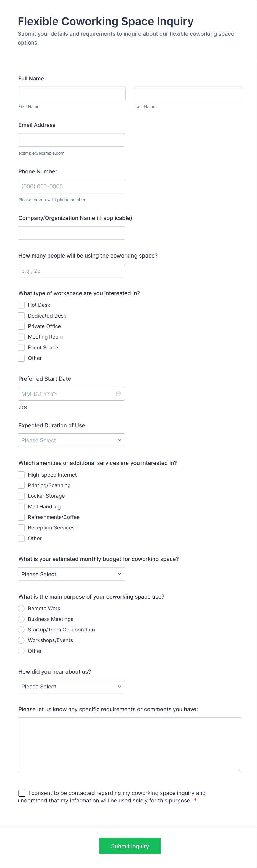Check the Private Office workspace option
257x868 pixels.
tap(21, 326)
